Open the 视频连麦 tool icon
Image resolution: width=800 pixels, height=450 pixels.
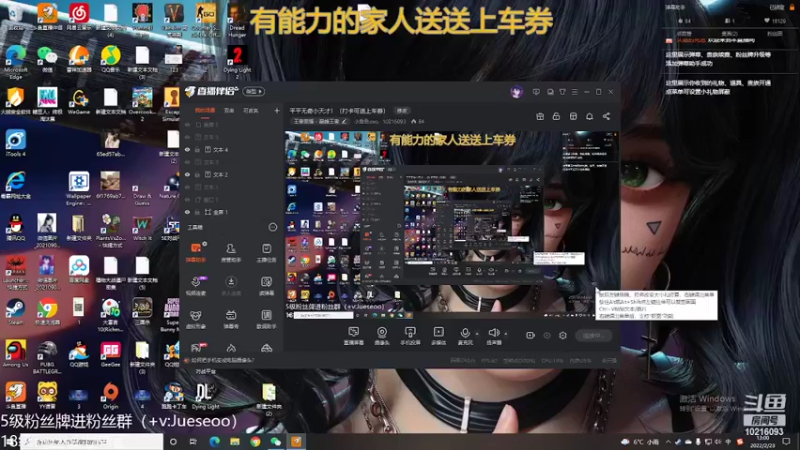[x=195, y=286]
